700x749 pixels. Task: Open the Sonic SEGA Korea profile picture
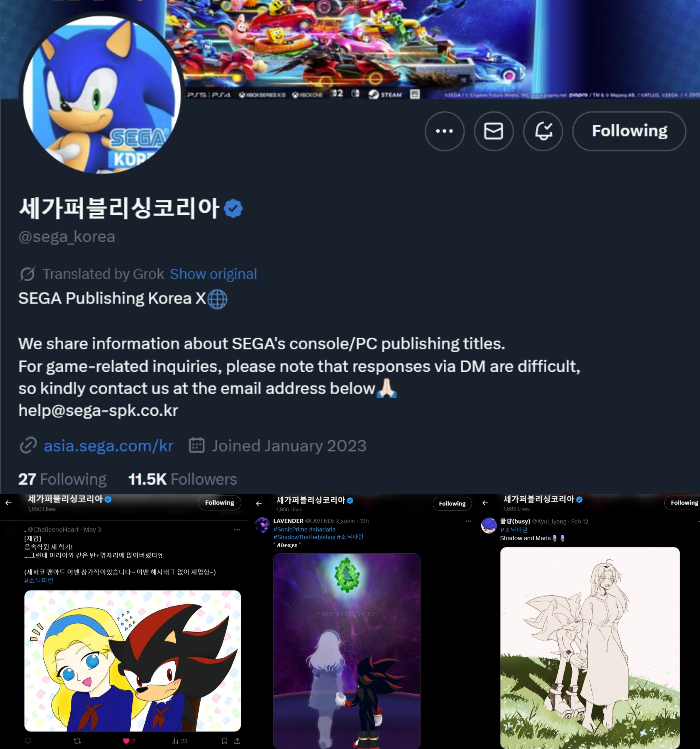tap(102, 94)
